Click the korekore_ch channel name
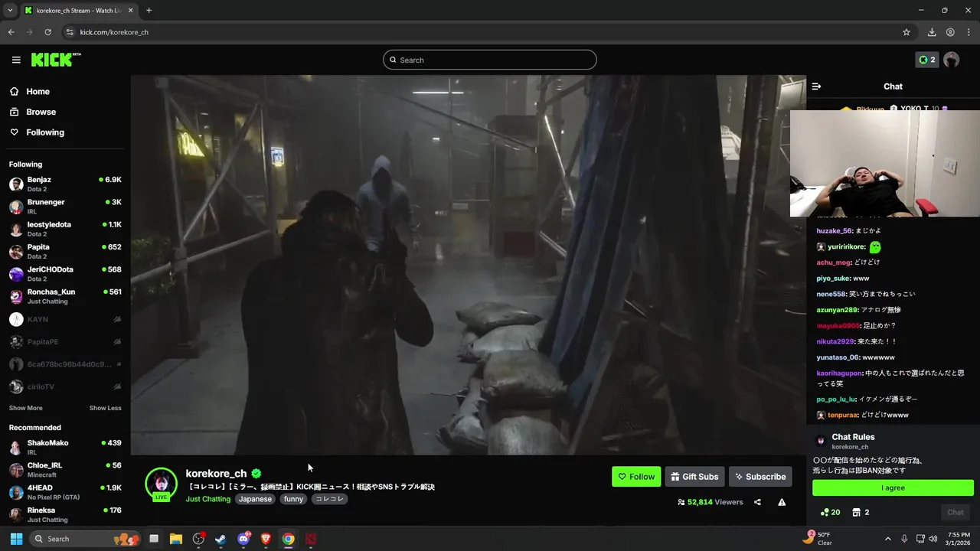The image size is (980, 551). pos(216,474)
